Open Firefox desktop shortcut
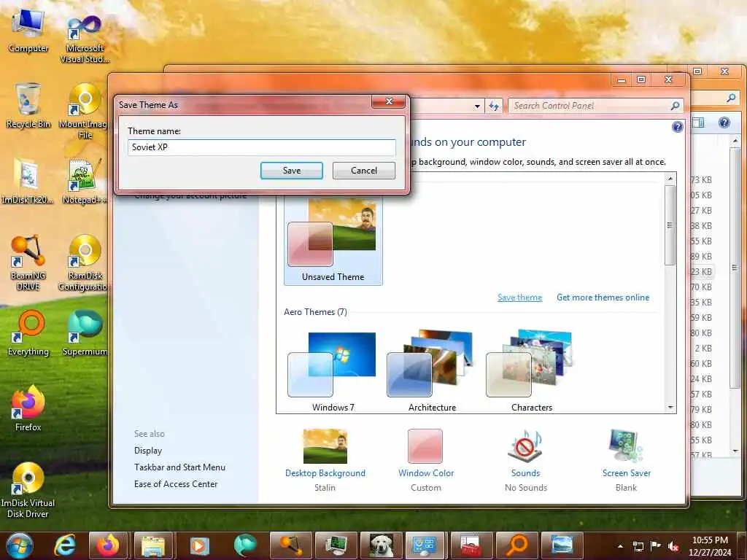The image size is (747, 560). 28,408
